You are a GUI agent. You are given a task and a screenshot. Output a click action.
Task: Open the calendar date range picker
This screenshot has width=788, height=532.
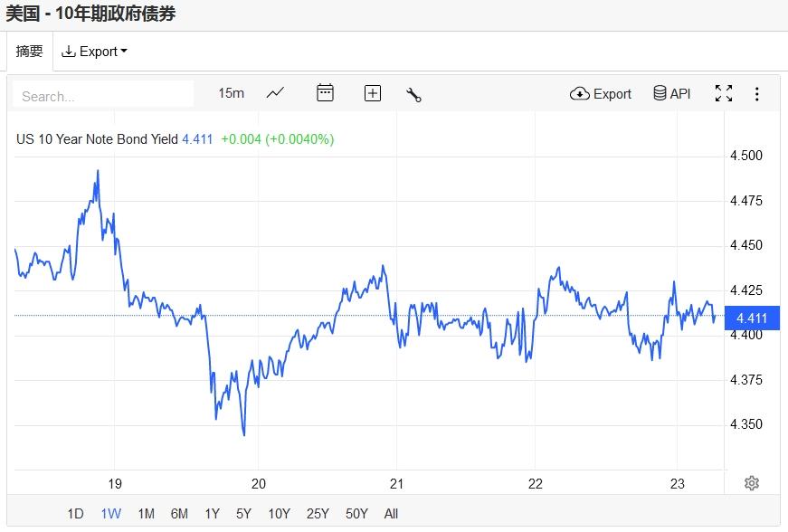point(325,93)
